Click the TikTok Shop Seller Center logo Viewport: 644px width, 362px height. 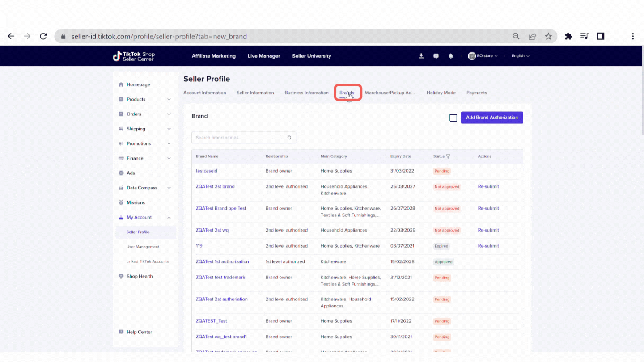coord(134,56)
